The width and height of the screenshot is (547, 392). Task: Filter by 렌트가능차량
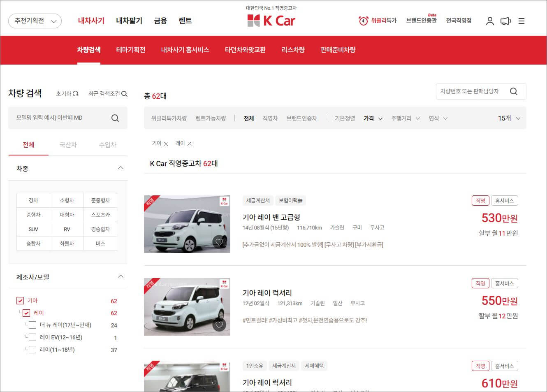pos(211,118)
